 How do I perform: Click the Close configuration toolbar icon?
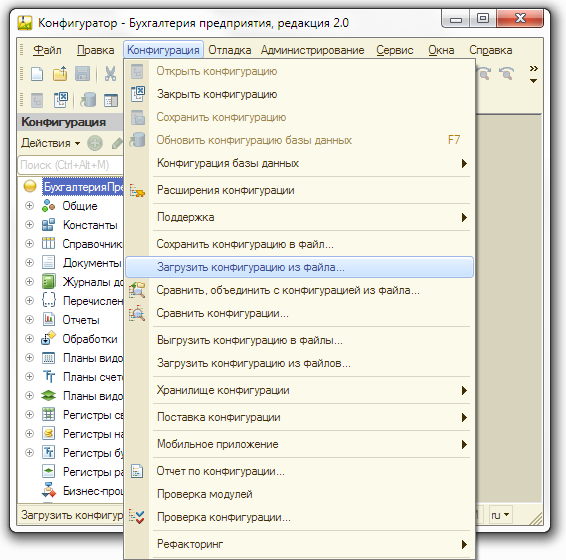coord(61,100)
